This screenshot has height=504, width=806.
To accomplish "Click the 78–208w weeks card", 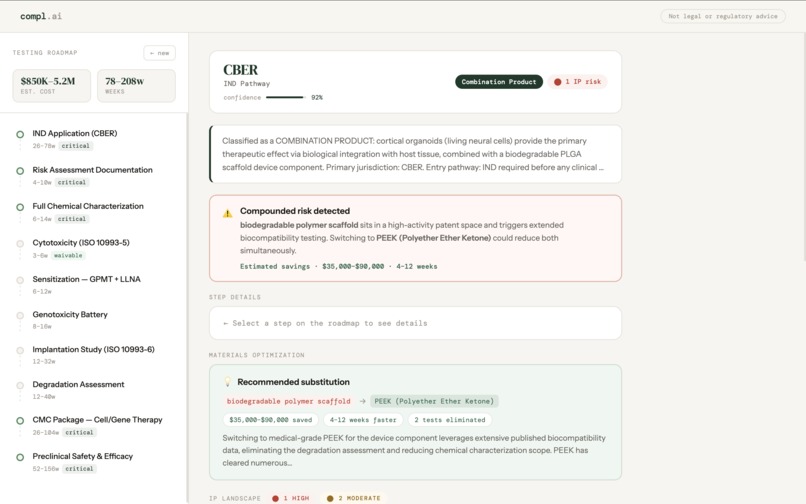I will (x=136, y=85).
